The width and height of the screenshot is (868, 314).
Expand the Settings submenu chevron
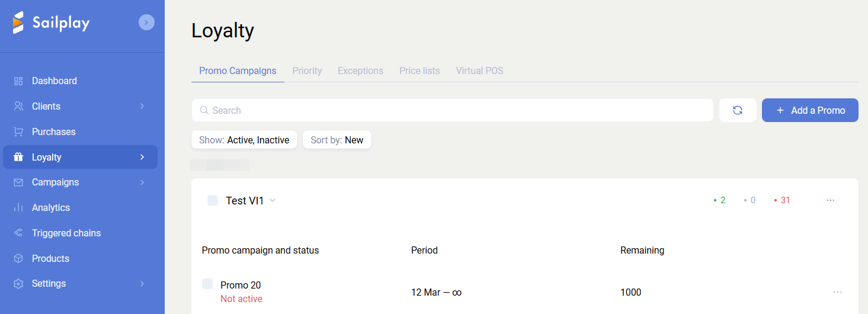pyautogui.click(x=142, y=284)
